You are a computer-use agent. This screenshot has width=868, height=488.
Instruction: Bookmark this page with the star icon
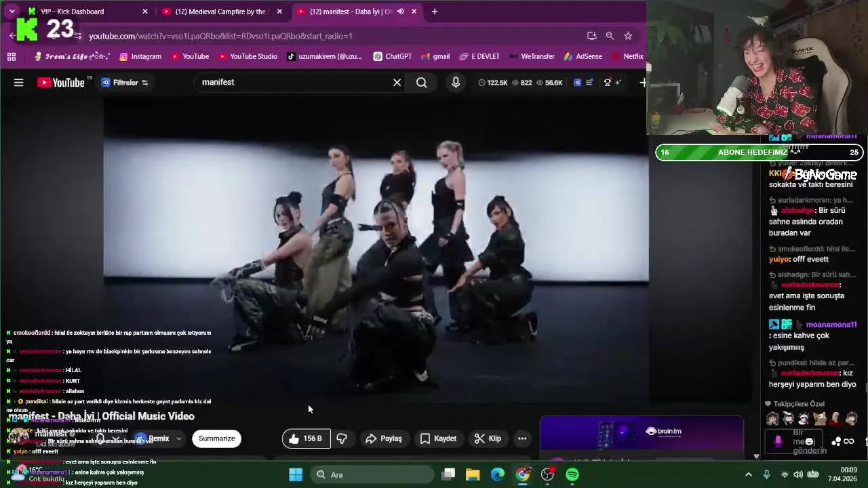pos(628,36)
